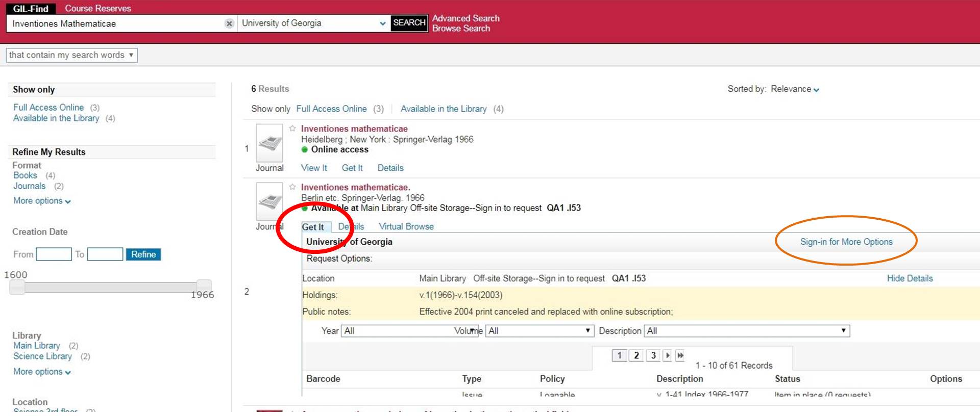
Task: Click the star icon for first result
Action: coord(292,128)
